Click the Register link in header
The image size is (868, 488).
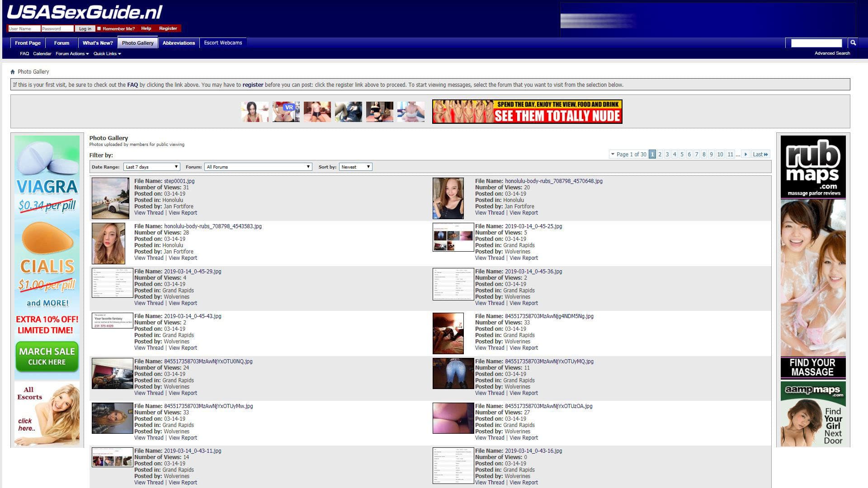pos(168,28)
